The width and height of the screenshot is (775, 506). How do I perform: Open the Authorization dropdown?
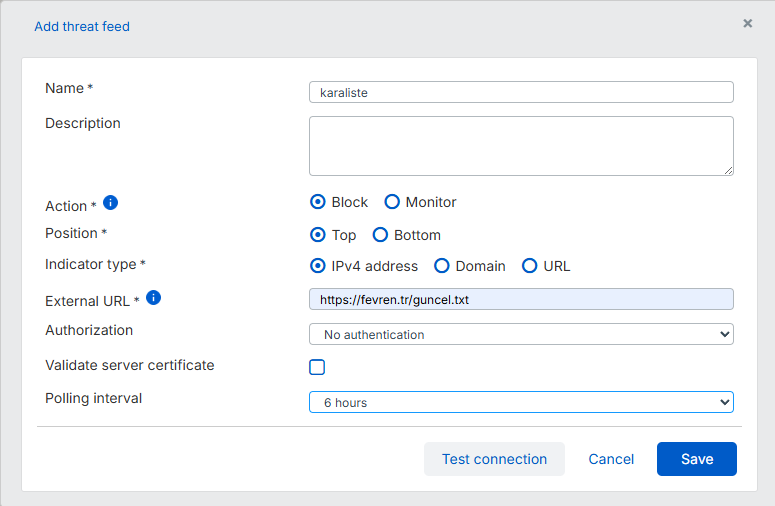click(521, 334)
